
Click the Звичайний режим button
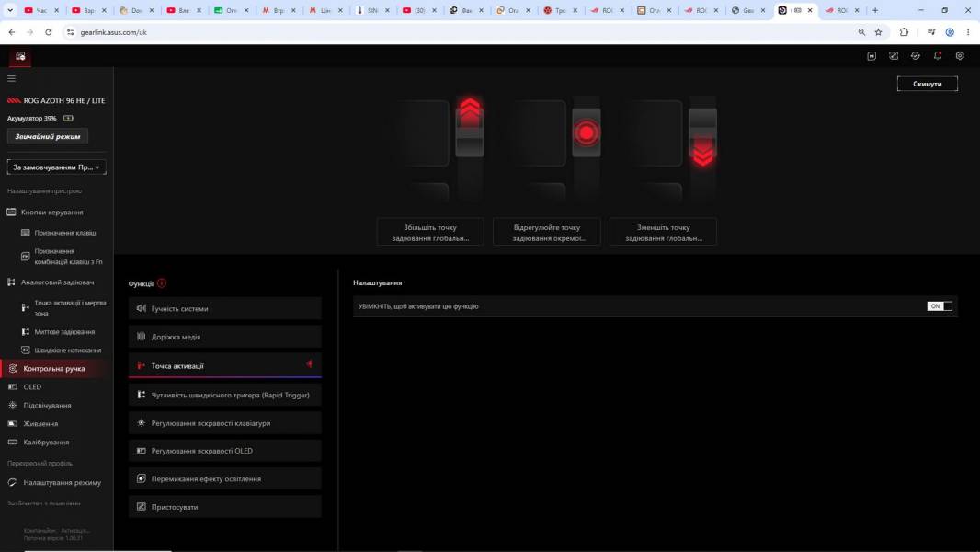(48, 136)
